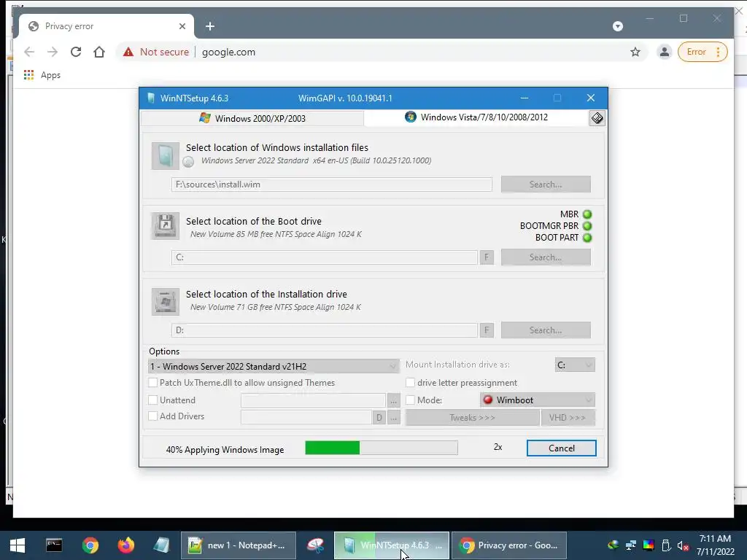Open Command Prompt from the taskbar
The height and width of the screenshot is (560, 747).
pos(54,545)
